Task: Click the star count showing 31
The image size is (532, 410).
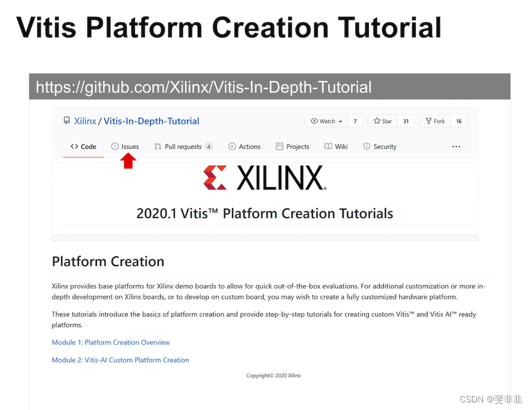Action: pyautogui.click(x=405, y=121)
